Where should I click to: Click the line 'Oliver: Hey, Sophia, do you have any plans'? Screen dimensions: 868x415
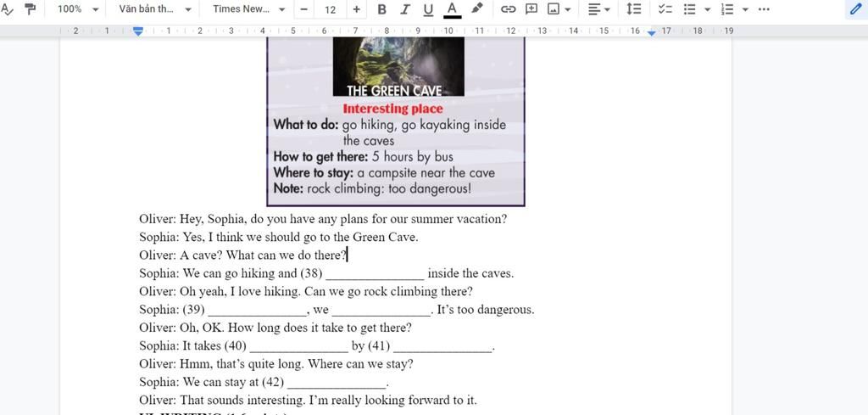[x=323, y=219]
